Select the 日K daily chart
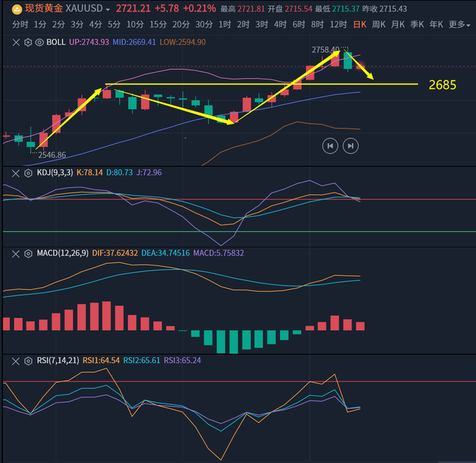 click(x=360, y=24)
